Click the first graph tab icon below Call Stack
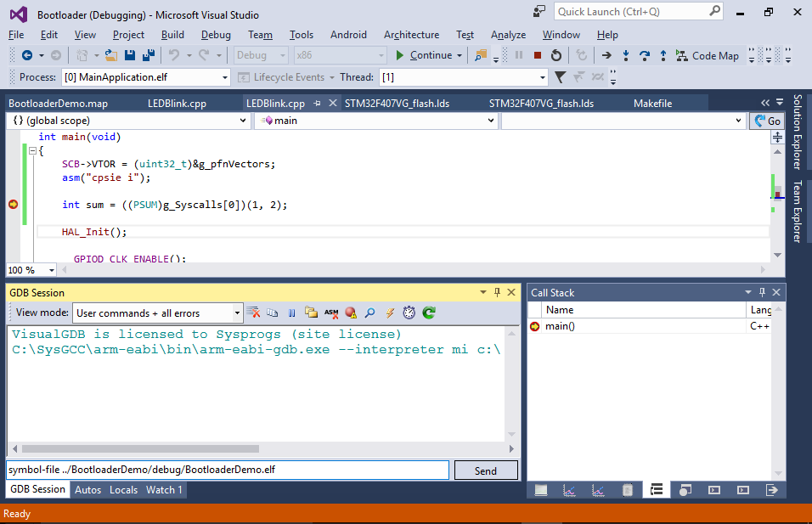This screenshot has height=524, width=812. 569,490
